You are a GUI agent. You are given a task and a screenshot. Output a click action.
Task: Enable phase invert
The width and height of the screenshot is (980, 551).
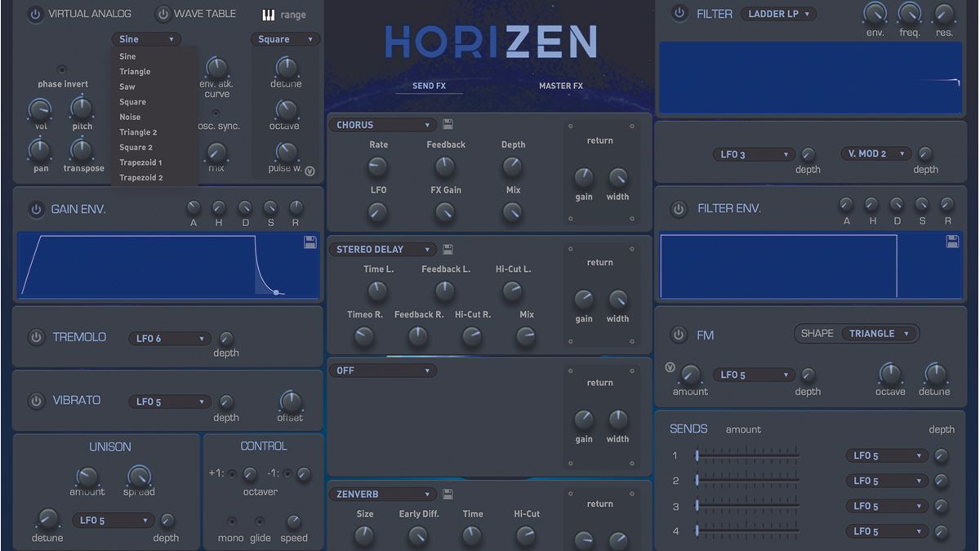(61, 69)
